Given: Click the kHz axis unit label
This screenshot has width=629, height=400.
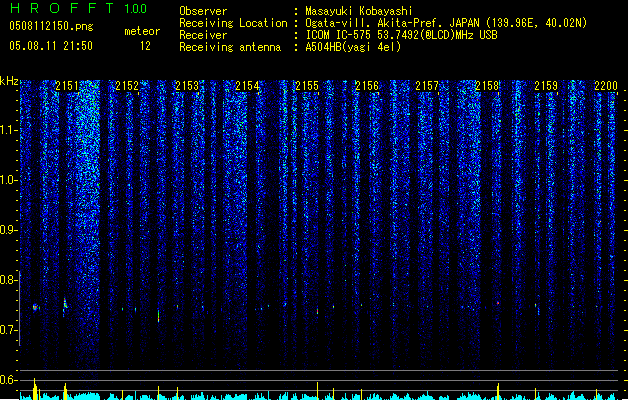Looking at the screenshot, I should coord(9,81).
